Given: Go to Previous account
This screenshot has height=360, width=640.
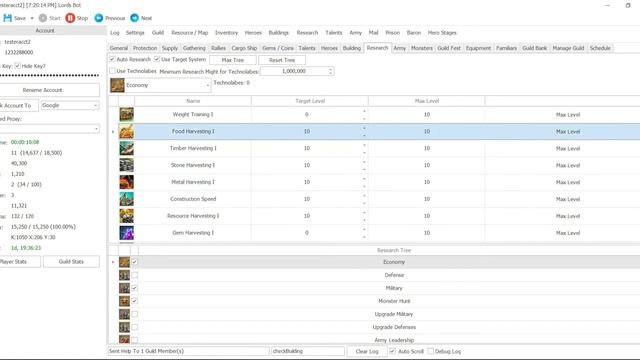Looking at the screenshot, I should (x=110, y=18).
